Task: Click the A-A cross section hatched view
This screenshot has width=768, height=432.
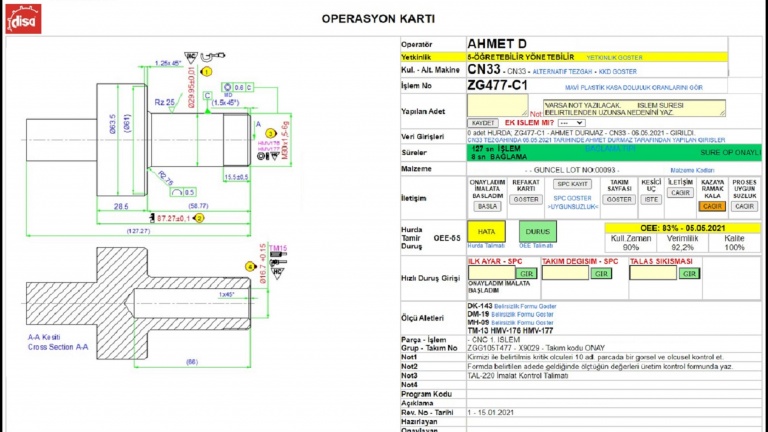Action: (x=139, y=304)
